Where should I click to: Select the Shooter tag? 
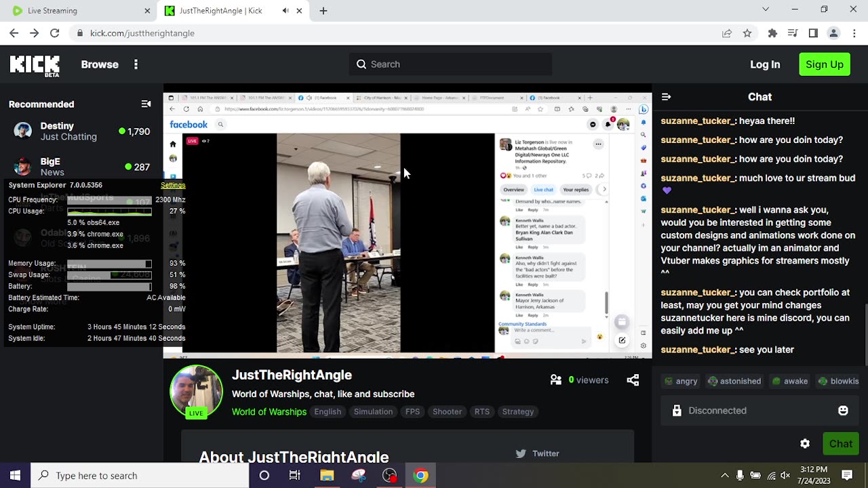447,411
